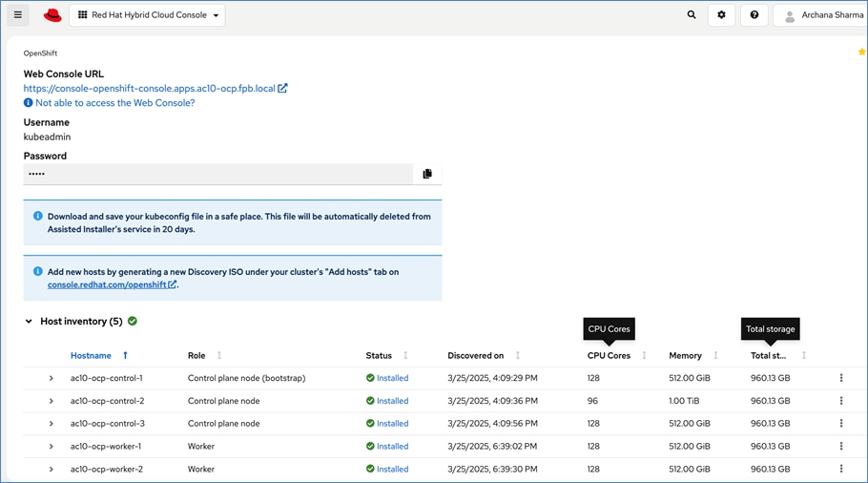The image size is (868, 483).
Task: Click the sort icon beside Status
Action: click(x=405, y=356)
